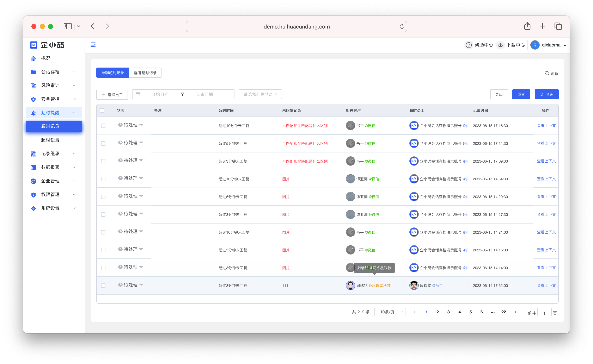Expand the 数据报表 menu chevron
Screen dimensions: 593x364
pyautogui.click(x=74, y=167)
